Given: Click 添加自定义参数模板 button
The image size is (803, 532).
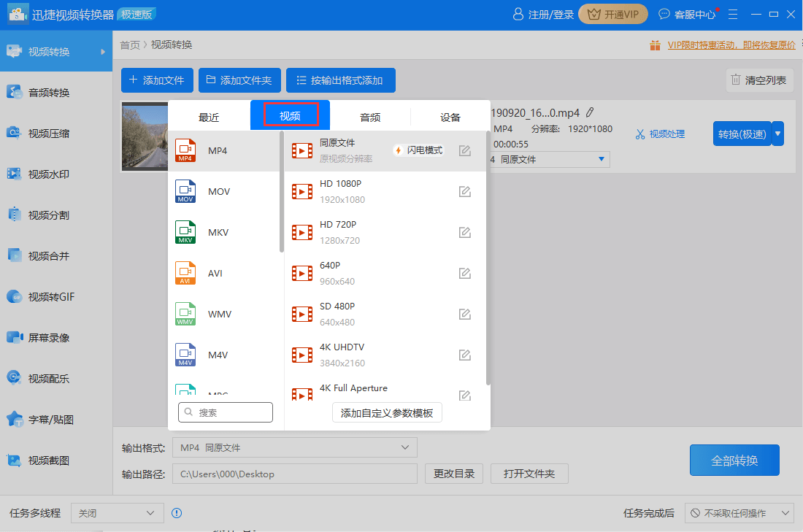Looking at the screenshot, I should 387,413.
